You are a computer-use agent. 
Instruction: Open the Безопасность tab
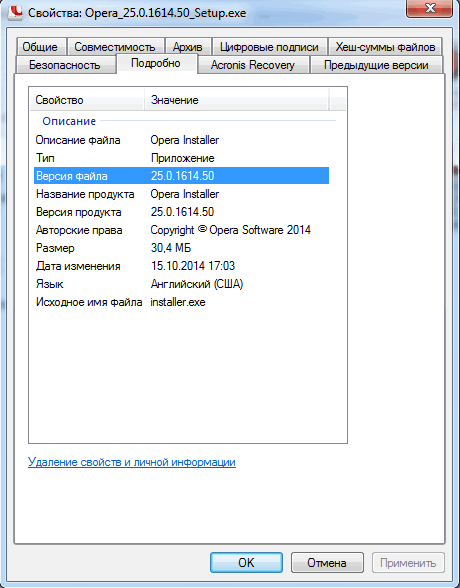pos(65,65)
